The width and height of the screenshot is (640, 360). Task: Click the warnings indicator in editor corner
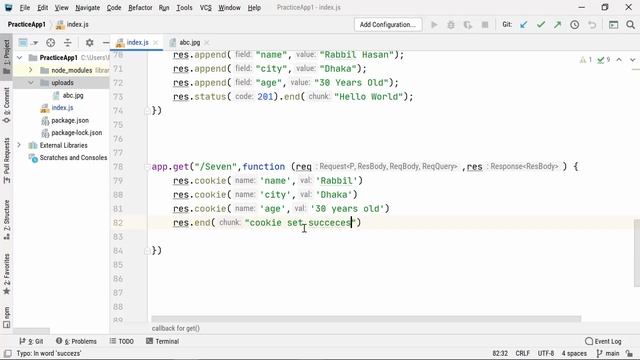pos(586,60)
